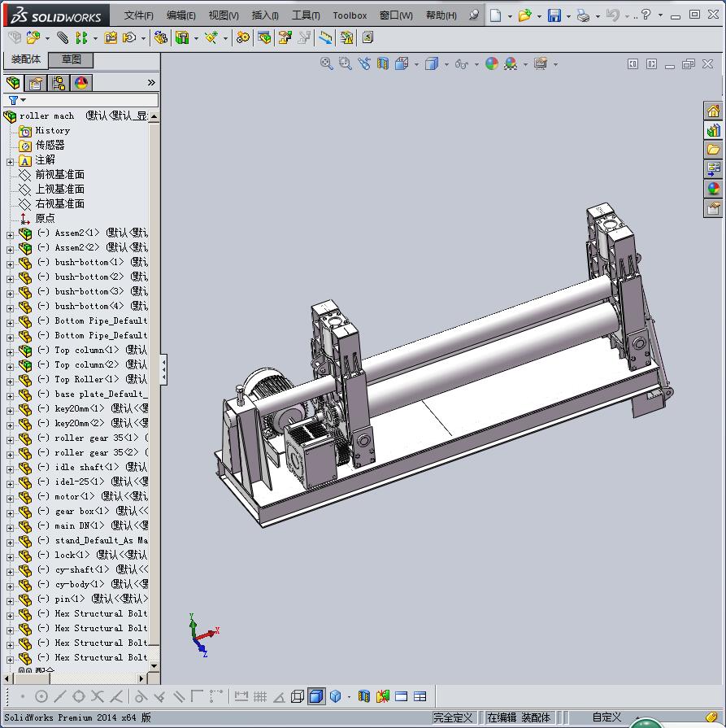Open the PropertyManager tab
Viewport: 726px width, 728px height.
pyautogui.click(x=36, y=83)
